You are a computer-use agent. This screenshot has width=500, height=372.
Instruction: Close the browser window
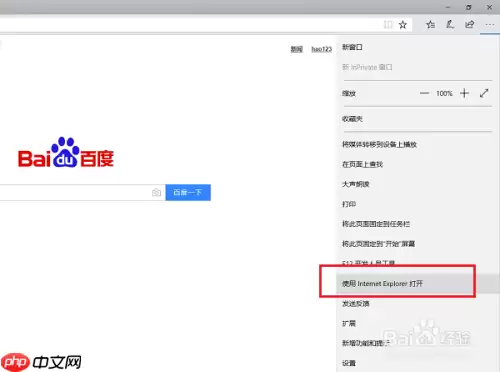[489, 7]
